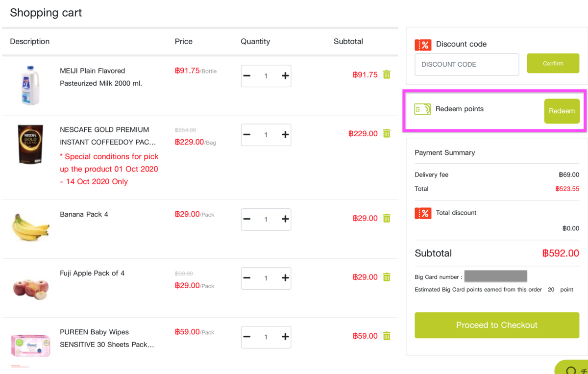Click the Baby Wipes quantity value field

tap(266, 337)
